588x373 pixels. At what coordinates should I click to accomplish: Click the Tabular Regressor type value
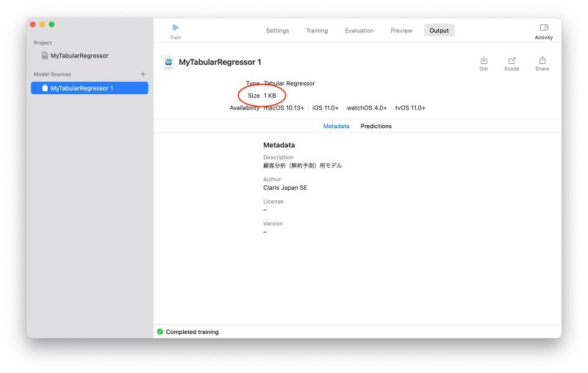coord(289,83)
